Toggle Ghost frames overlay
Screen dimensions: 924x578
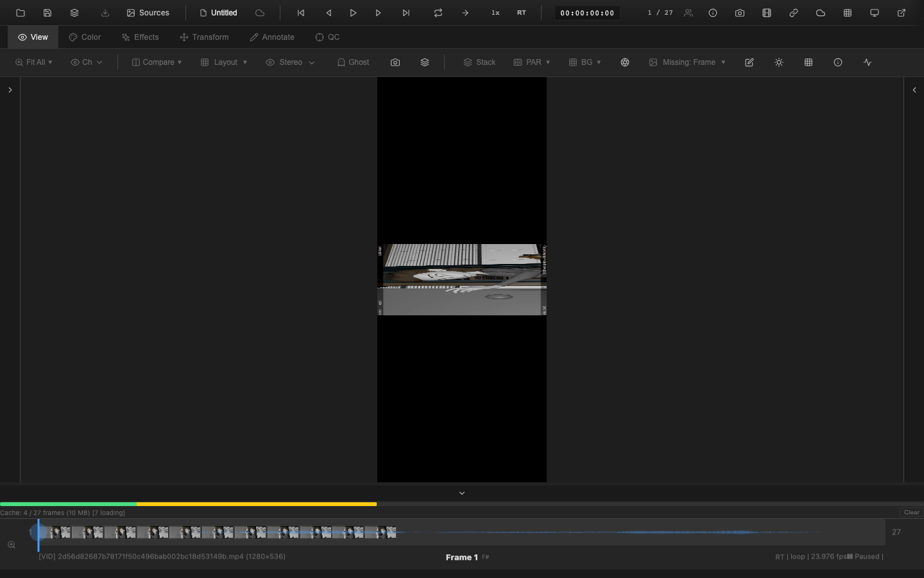pyautogui.click(x=353, y=62)
